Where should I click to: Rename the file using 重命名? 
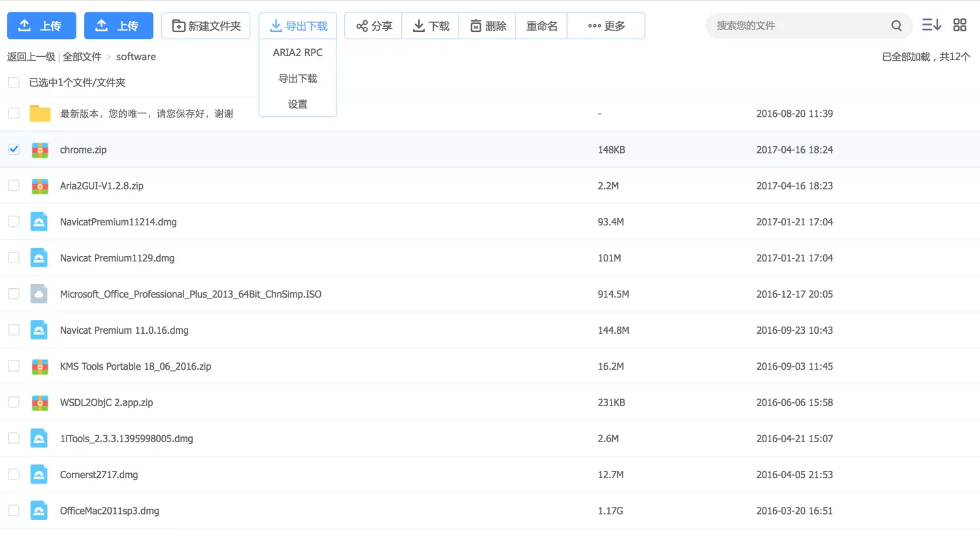click(x=542, y=25)
